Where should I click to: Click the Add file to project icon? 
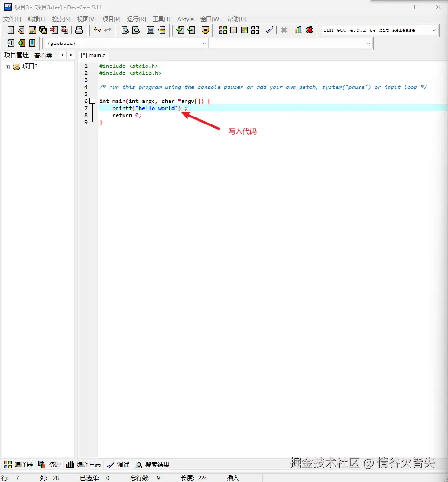[x=180, y=30]
